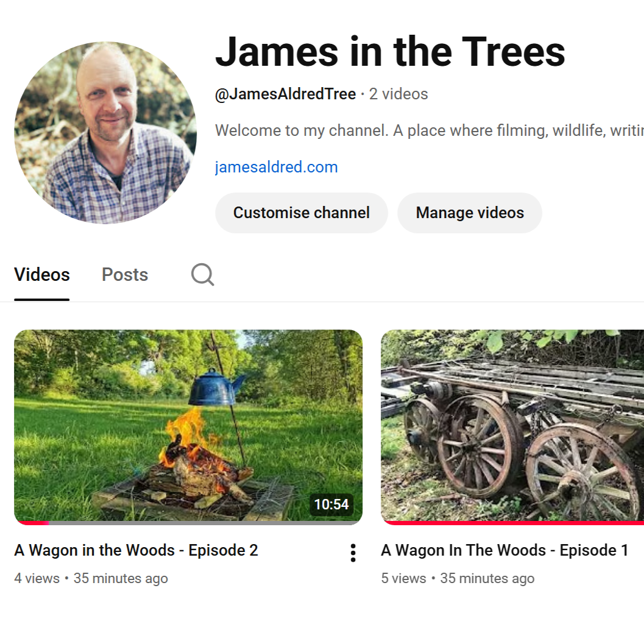Click the 10:54 duration badge
The image size is (644, 644).
(331, 504)
